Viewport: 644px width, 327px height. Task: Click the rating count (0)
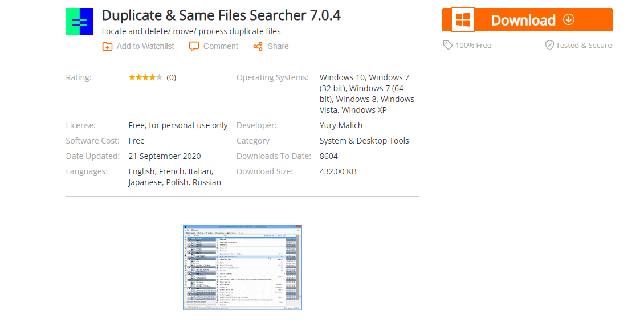coord(172,77)
